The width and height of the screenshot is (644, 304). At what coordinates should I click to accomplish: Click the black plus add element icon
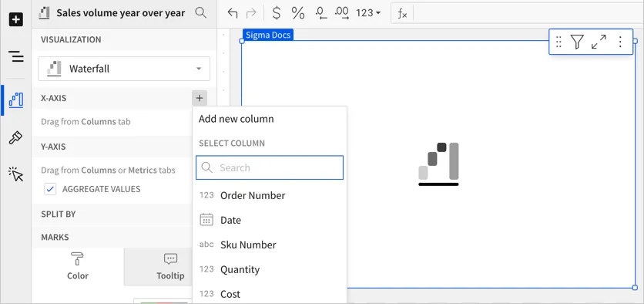(x=15, y=19)
